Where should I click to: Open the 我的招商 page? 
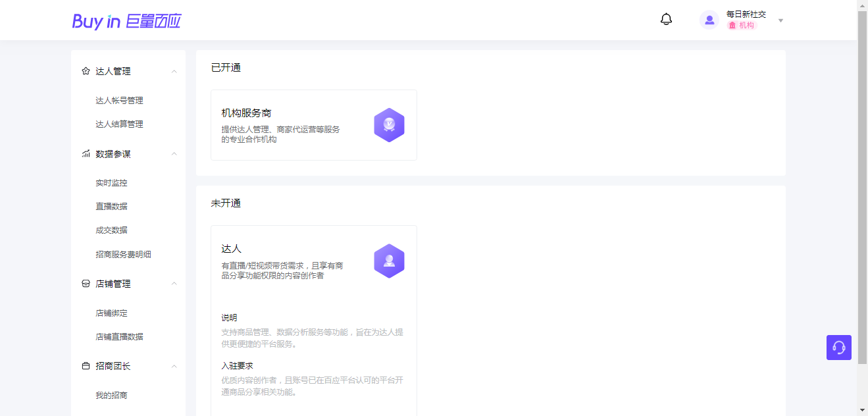tap(111, 395)
